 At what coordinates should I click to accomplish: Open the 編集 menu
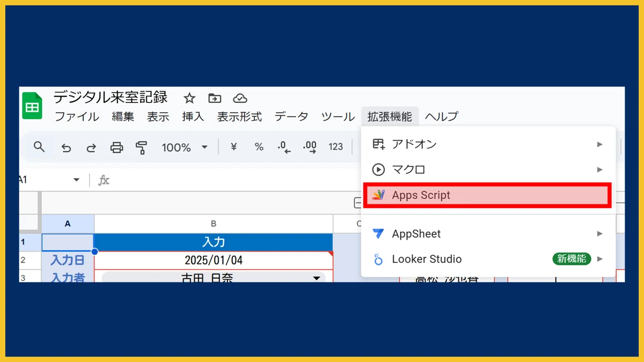click(x=123, y=116)
